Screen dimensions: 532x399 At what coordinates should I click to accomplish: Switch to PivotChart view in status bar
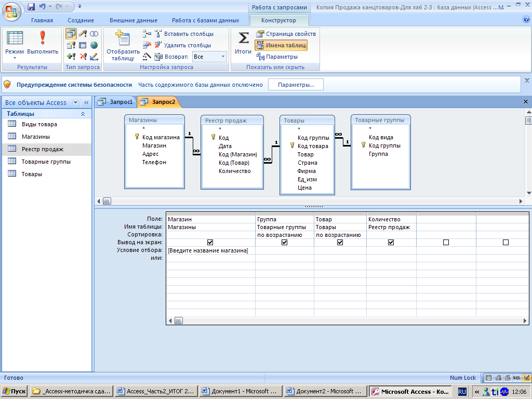tap(508, 378)
